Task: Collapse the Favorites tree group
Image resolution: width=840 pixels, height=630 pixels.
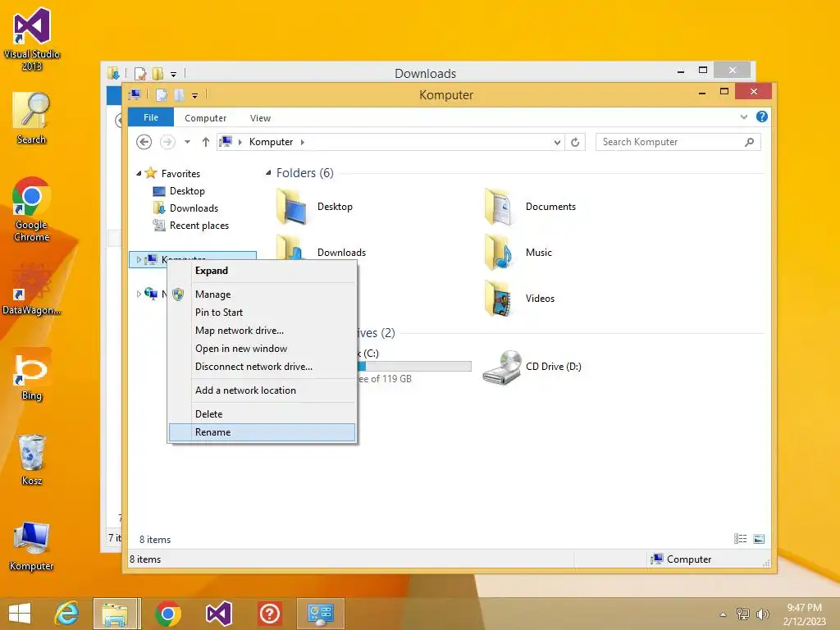Action: pos(139,174)
